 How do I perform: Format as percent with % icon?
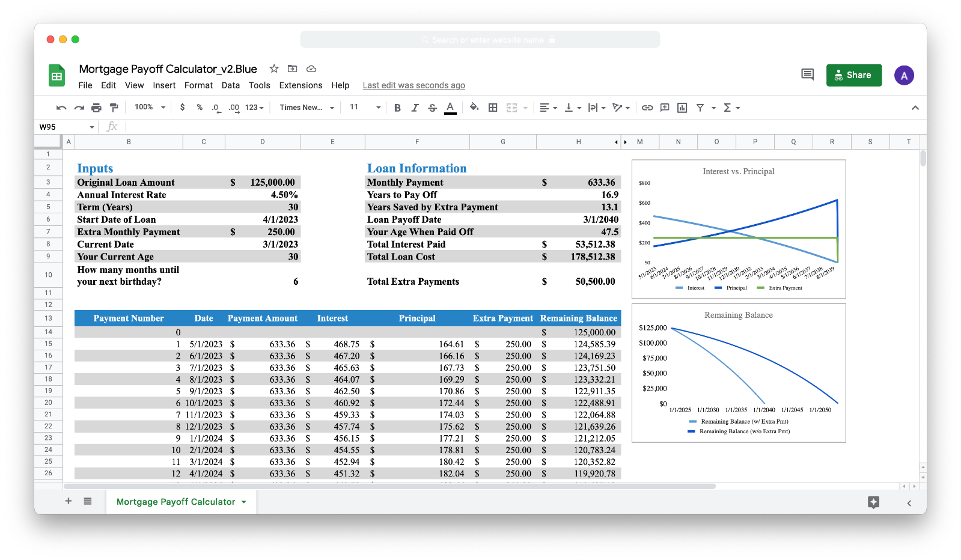pyautogui.click(x=200, y=108)
